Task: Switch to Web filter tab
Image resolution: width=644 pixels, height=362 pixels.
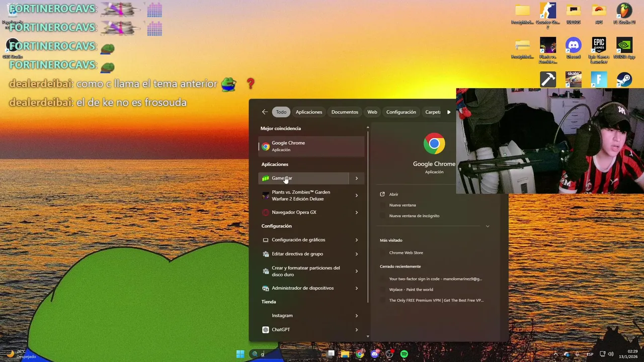Action: (372, 112)
